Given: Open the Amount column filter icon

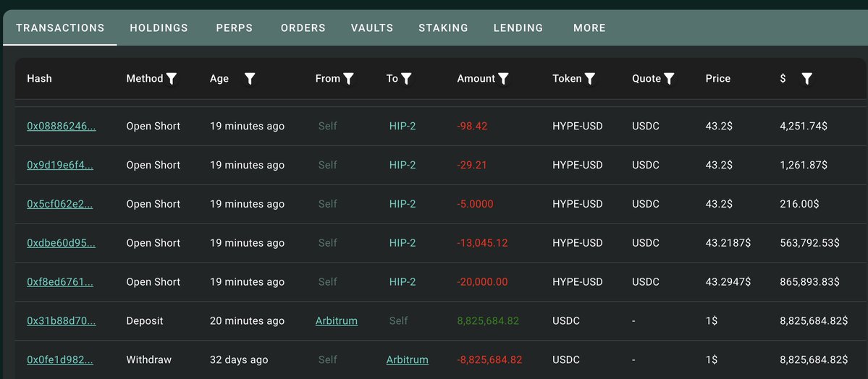Looking at the screenshot, I should click(503, 79).
